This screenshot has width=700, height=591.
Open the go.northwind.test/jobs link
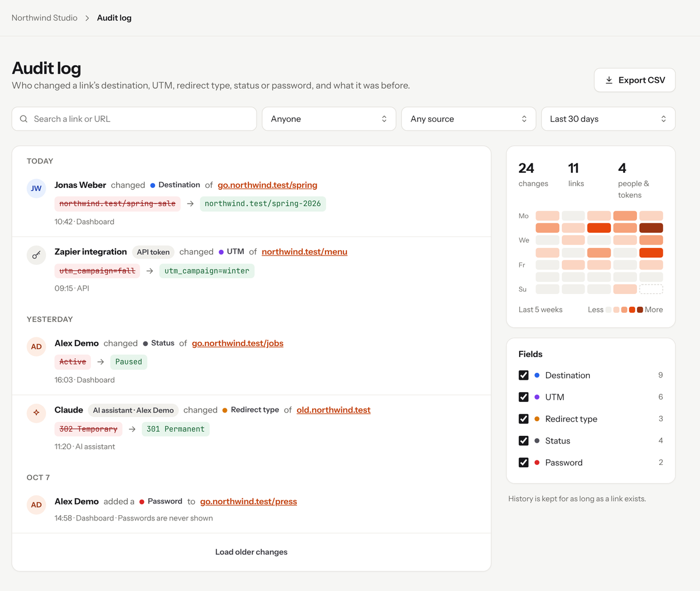click(237, 343)
